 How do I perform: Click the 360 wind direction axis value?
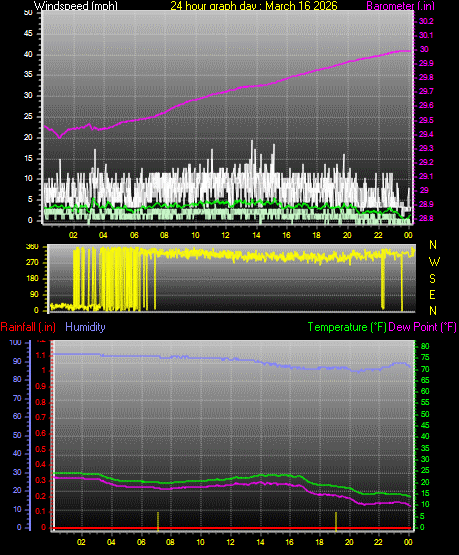click(32, 247)
